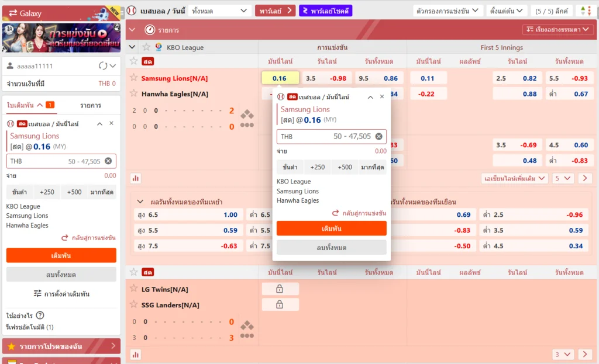Click the statistics bar chart icon under Samsung Lions match

coord(136,178)
